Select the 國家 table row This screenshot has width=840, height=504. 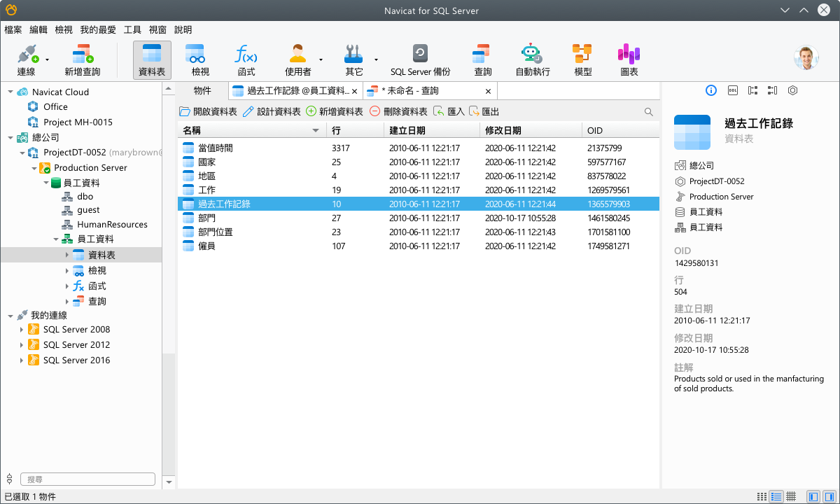(x=419, y=162)
